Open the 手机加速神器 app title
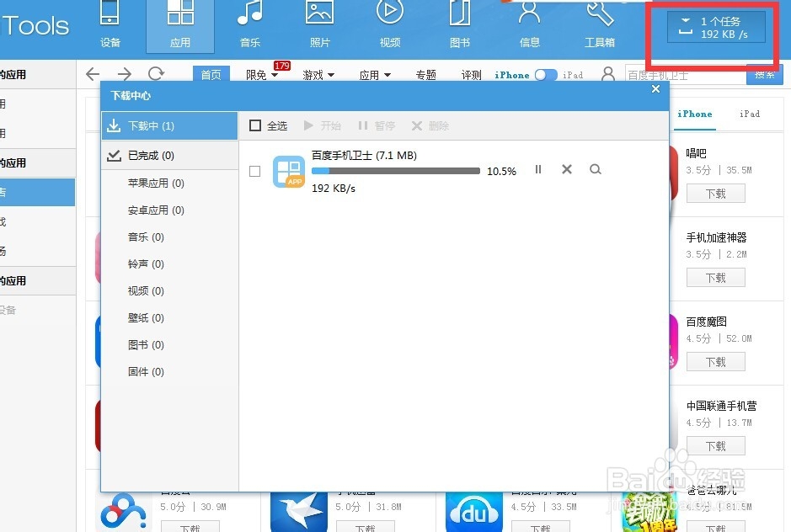Viewport: 791px width, 532px height. pyautogui.click(x=716, y=237)
